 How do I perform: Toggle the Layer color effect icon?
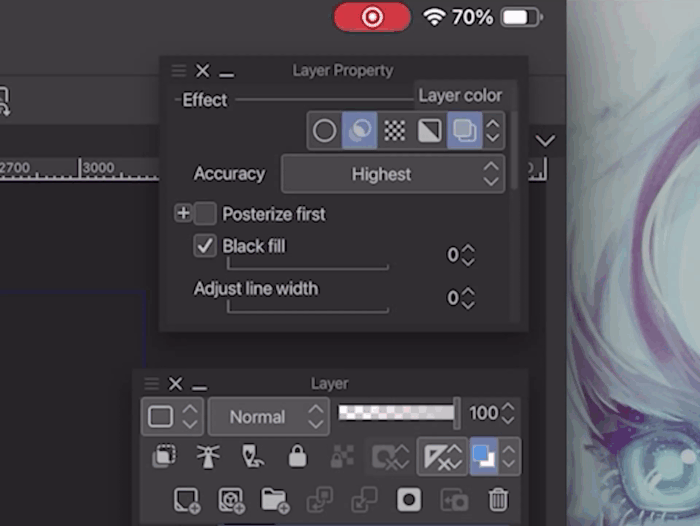[464, 130]
